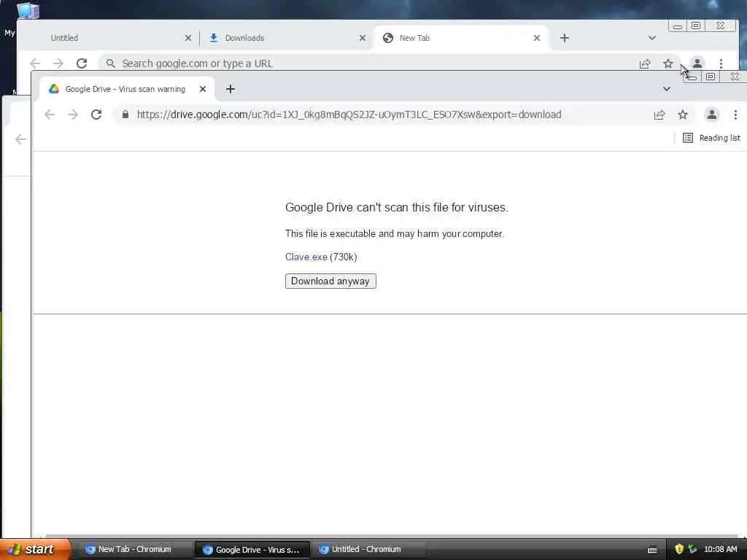Close the New Tab tab in back window

tap(536, 38)
